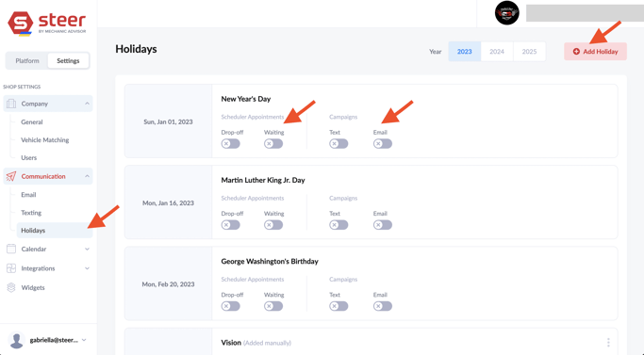Select year 2023
This screenshot has height=355, width=644.
[x=465, y=51]
